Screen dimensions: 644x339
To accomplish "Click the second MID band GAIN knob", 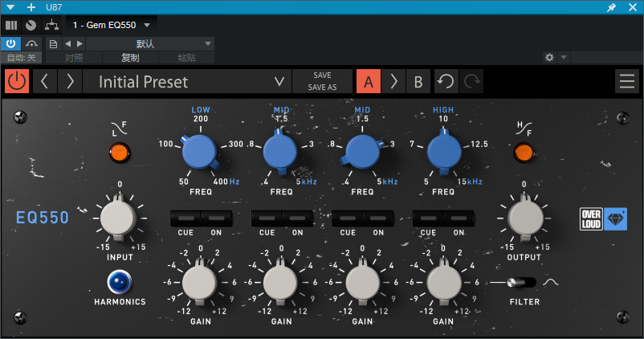I will point(362,283).
